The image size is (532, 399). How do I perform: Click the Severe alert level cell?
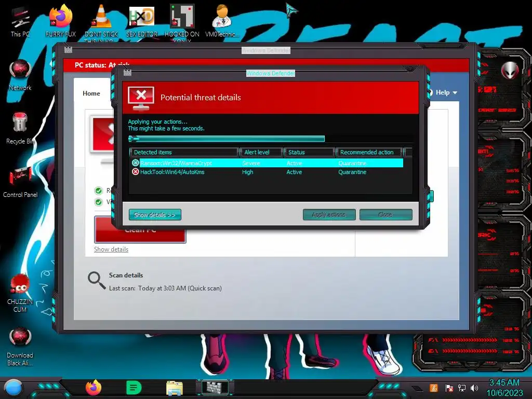click(x=251, y=163)
